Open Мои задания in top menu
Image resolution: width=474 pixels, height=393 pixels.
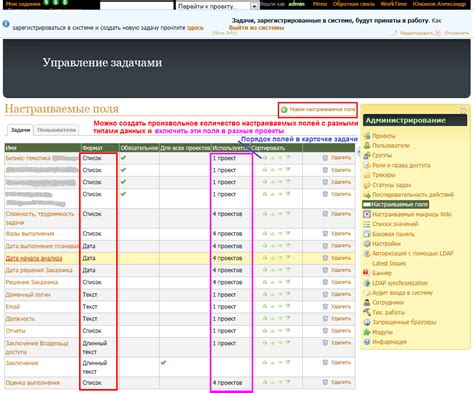pos(23,4)
